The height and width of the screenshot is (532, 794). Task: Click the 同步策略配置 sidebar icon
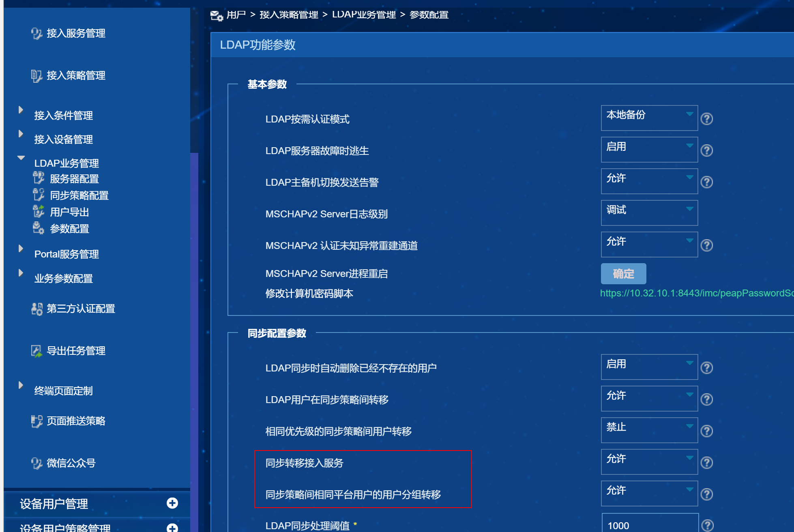tap(39, 195)
